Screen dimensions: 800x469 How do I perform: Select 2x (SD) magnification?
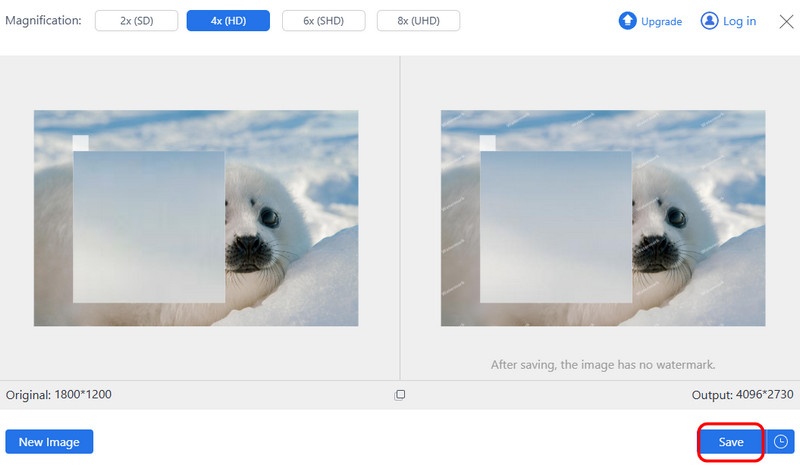coord(136,21)
